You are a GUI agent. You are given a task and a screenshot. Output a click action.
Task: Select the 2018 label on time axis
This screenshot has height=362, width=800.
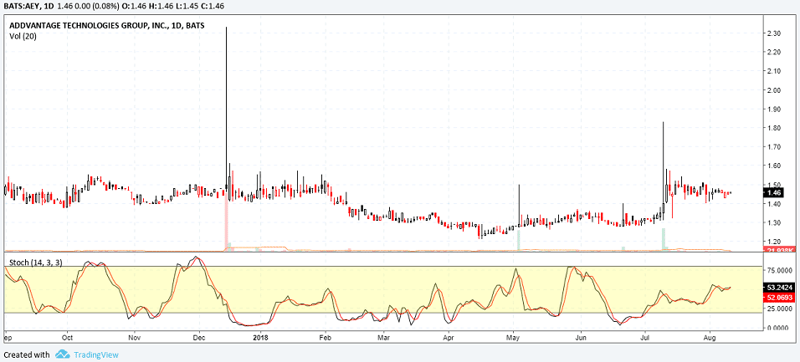click(x=261, y=338)
